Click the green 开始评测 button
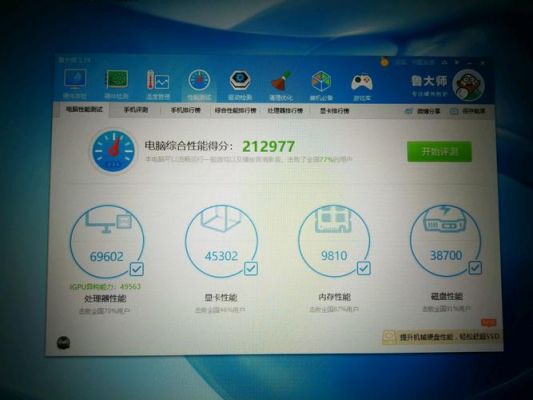 (439, 152)
